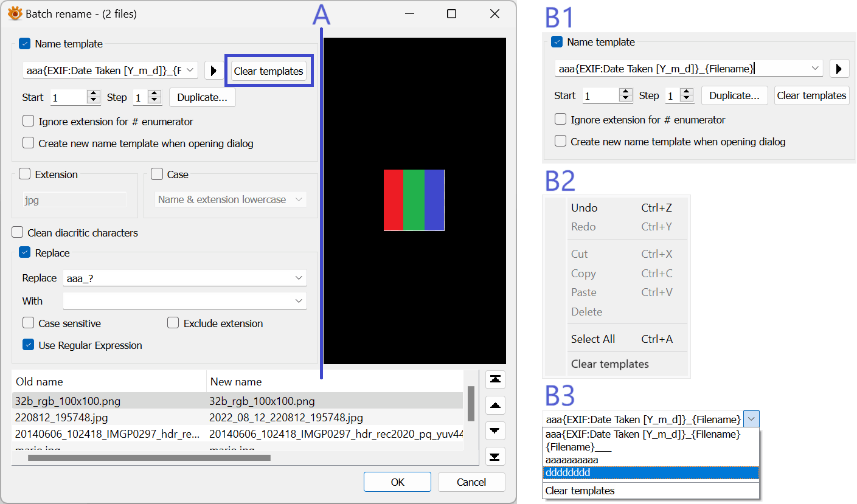Click the move-up arrow icon beside file list
The width and height of the screenshot is (857, 504).
(496, 405)
